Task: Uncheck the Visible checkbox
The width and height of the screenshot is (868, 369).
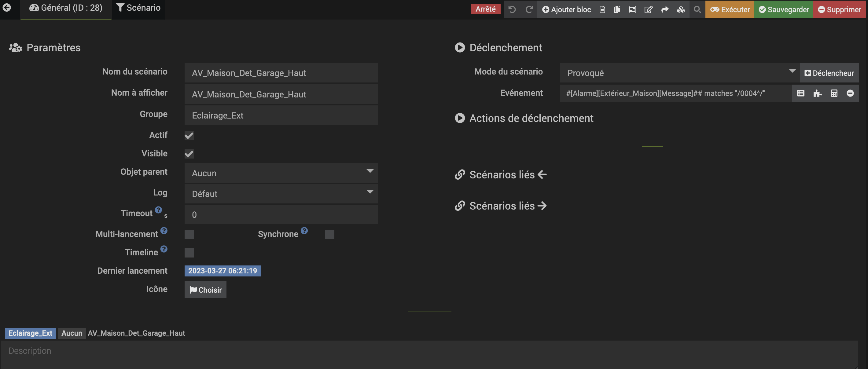Action: click(x=189, y=154)
